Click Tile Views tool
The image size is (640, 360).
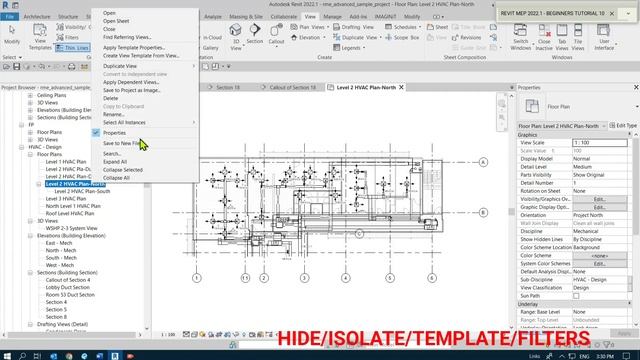[578, 37]
